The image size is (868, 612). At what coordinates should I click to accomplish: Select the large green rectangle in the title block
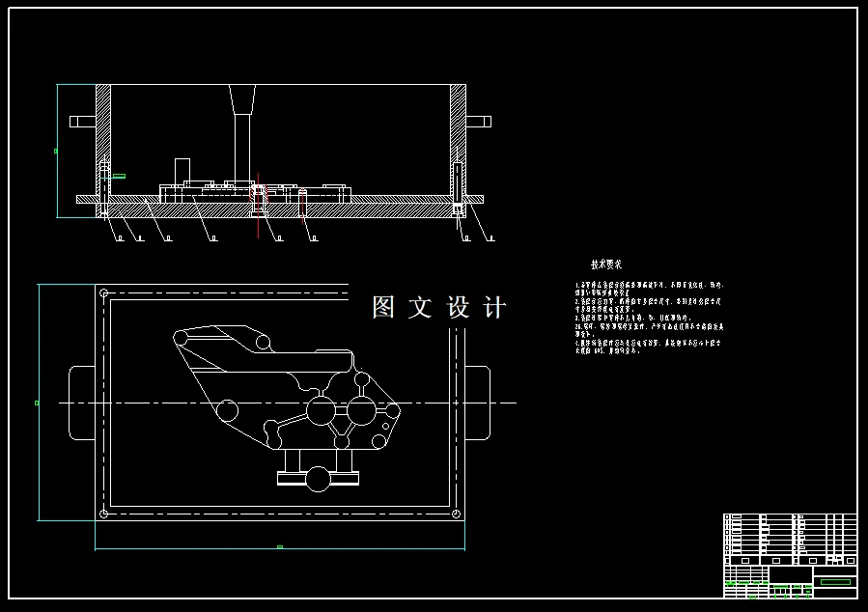(835, 581)
